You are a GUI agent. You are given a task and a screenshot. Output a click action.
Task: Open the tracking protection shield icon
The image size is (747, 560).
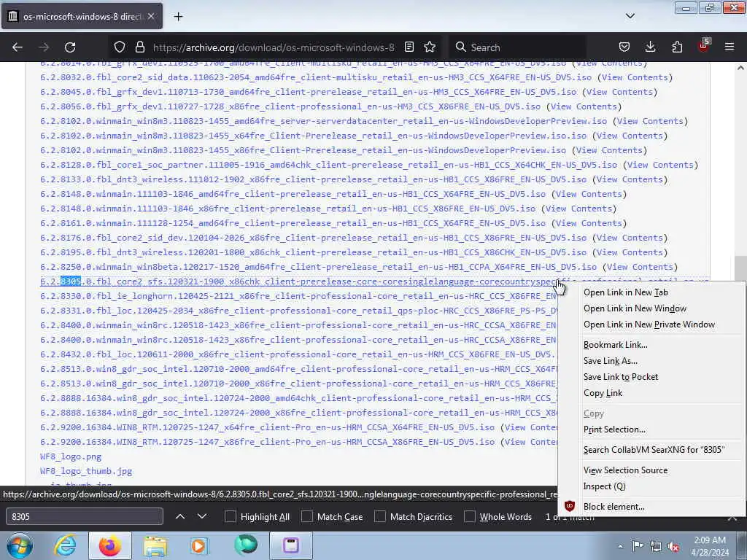click(x=120, y=47)
